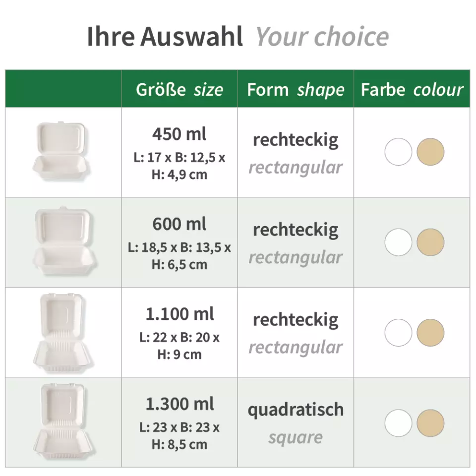Select white colour for 1.100 ml box
This screenshot has width=476, height=476.
pyautogui.click(x=398, y=332)
